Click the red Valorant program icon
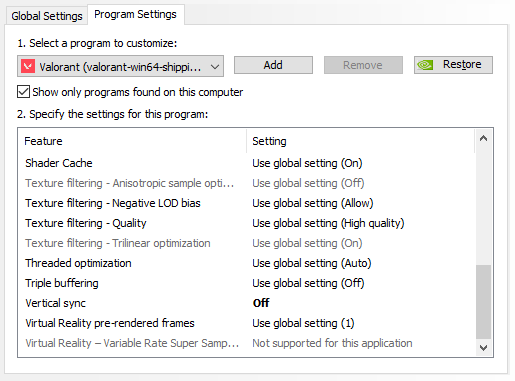Screen dimensions: 515x381 (28, 66)
